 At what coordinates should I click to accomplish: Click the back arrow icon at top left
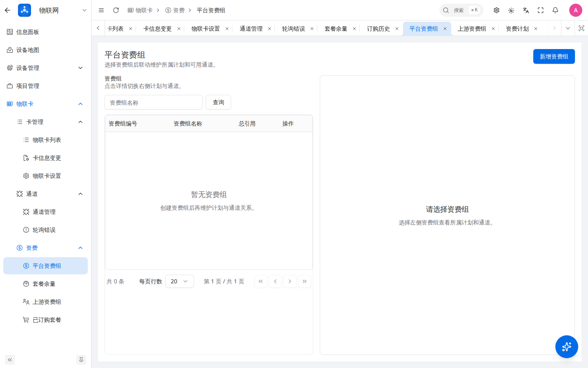(x=7, y=10)
